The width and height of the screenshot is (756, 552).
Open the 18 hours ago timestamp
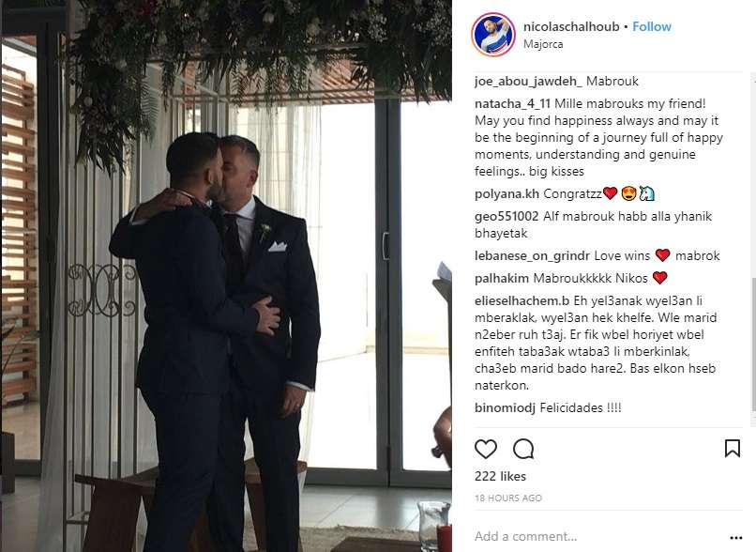point(508,498)
